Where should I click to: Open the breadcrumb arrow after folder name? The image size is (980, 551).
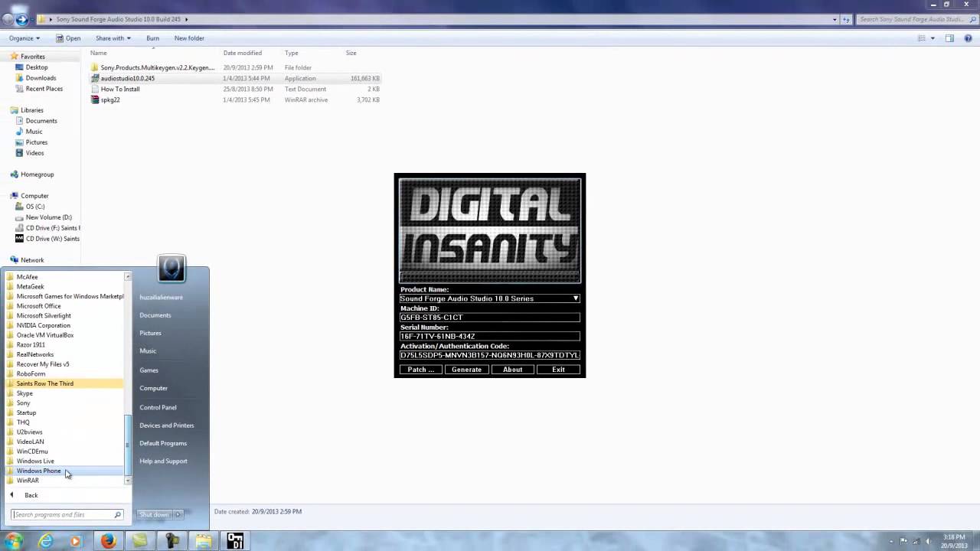186,19
